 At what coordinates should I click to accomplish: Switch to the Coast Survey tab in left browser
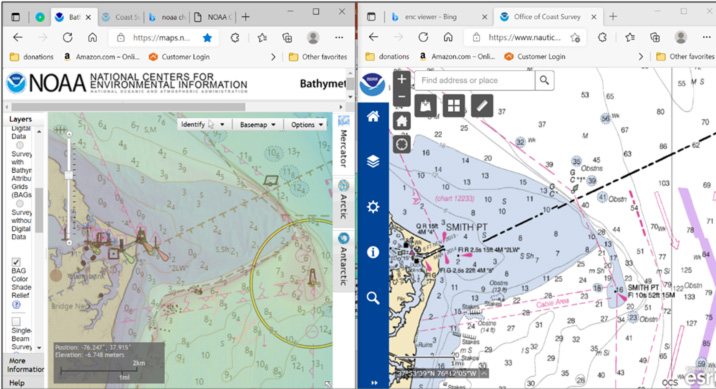[121, 17]
